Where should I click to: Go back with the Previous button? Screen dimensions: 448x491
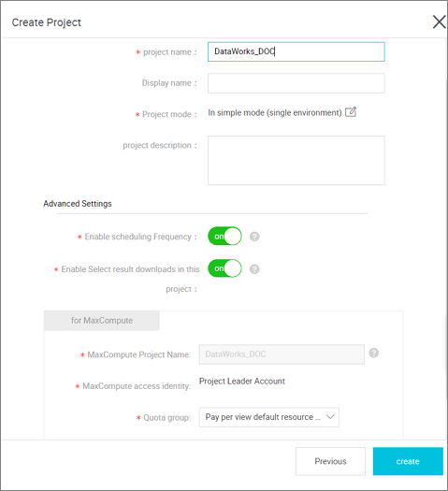(330, 461)
